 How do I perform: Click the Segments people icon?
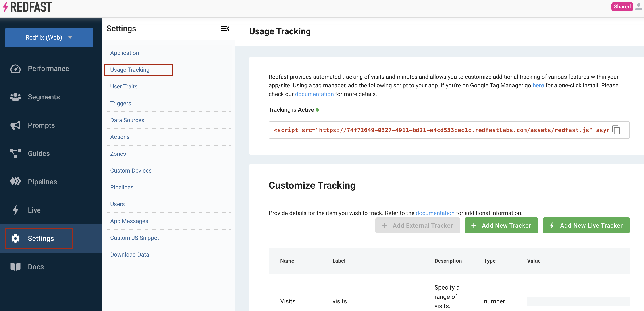click(x=15, y=97)
